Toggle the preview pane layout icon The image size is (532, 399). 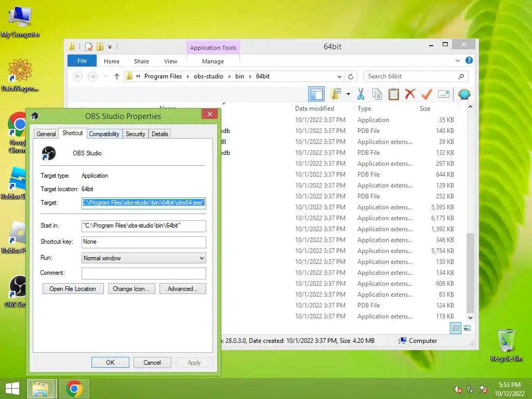[x=316, y=94]
